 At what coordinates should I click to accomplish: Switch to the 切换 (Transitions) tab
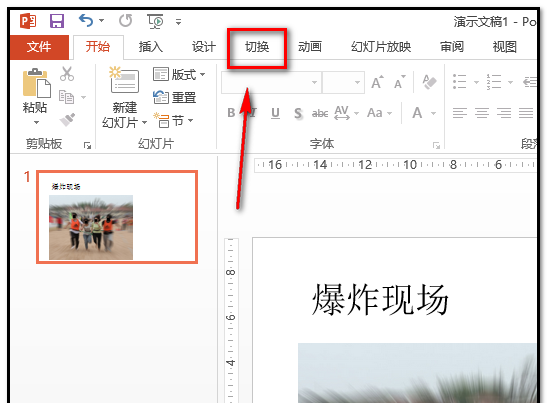click(257, 46)
